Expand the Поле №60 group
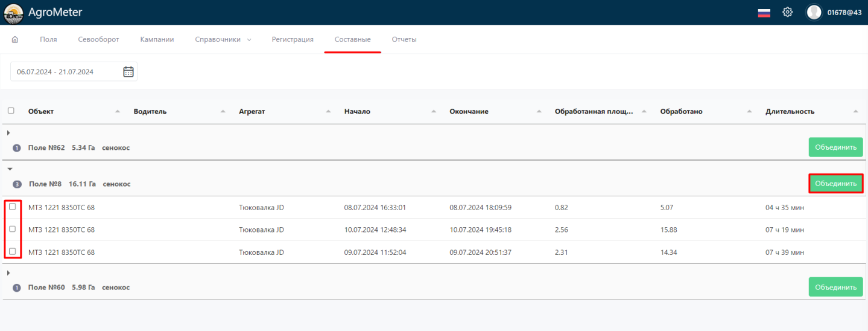 click(8, 273)
